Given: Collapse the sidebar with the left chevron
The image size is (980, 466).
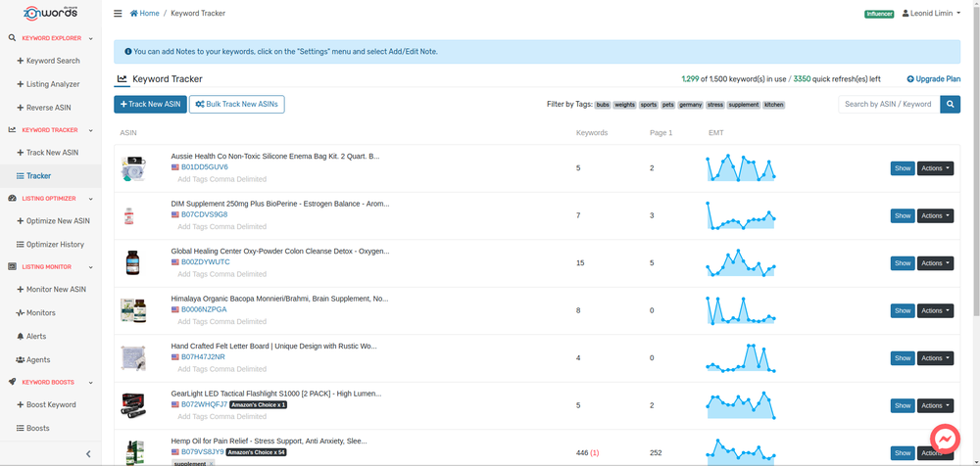Looking at the screenshot, I should (88, 454).
